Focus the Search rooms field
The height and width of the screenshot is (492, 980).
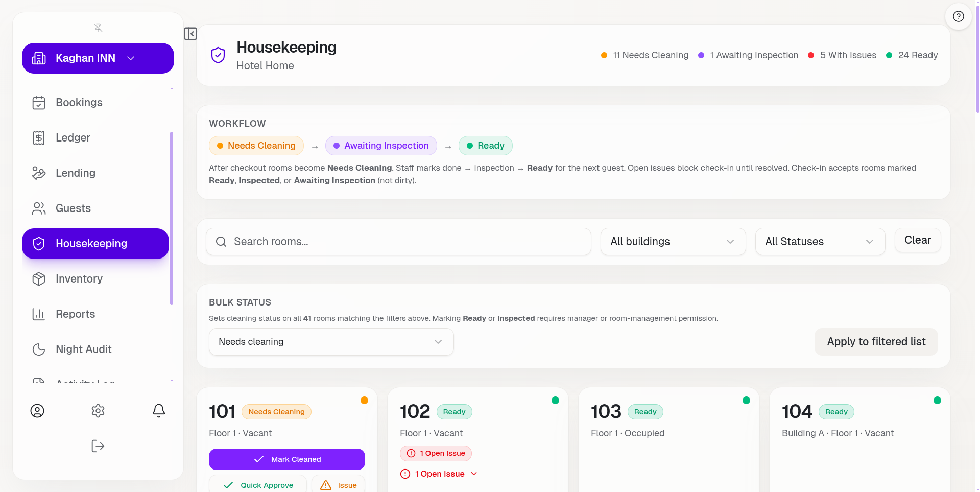pos(398,242)
